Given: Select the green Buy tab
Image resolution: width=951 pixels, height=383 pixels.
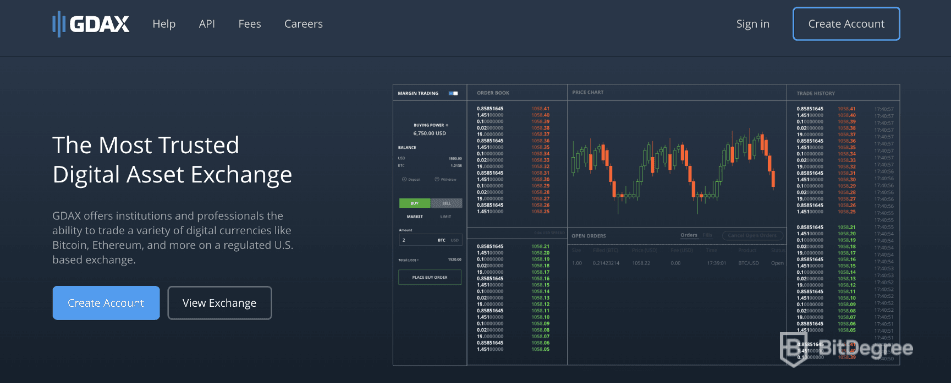Looking at the screenshot, I should pos(414,203).
